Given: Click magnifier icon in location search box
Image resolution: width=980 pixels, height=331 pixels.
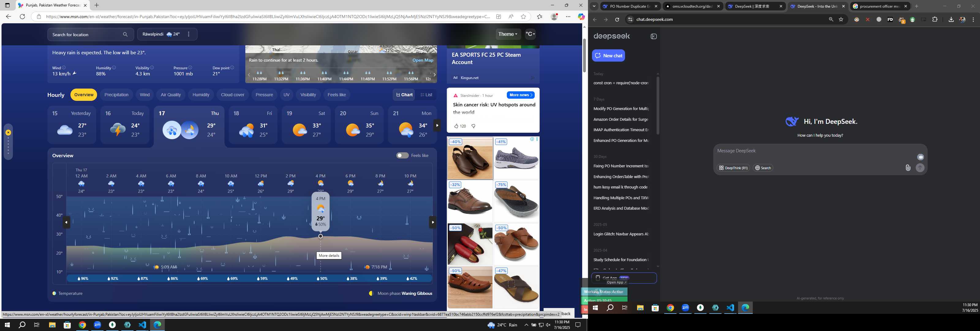Looking at the screenshot, I should point(125,35).
